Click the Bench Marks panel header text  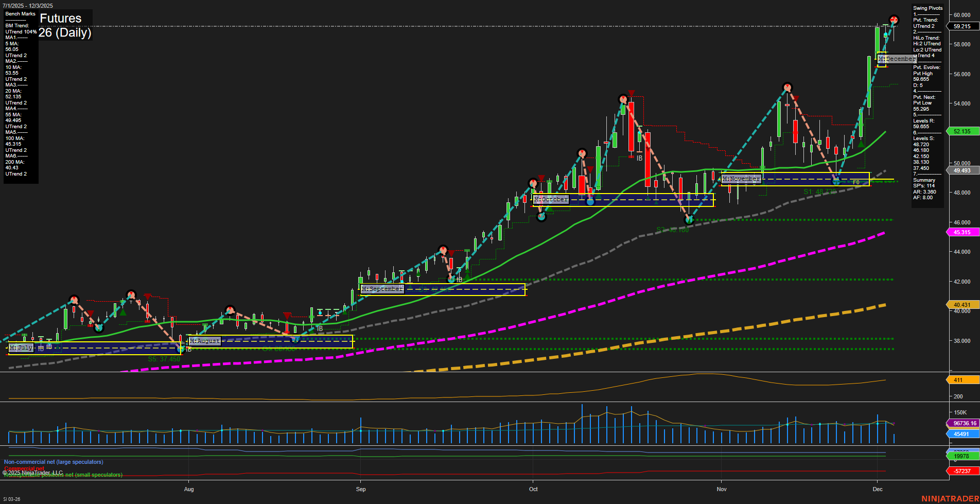coord(20,14)
